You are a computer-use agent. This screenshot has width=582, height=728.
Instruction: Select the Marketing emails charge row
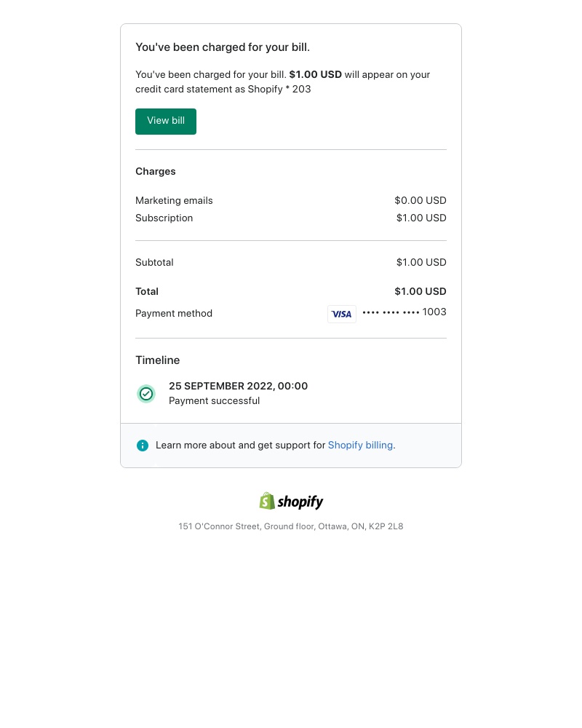click(174, 200)
